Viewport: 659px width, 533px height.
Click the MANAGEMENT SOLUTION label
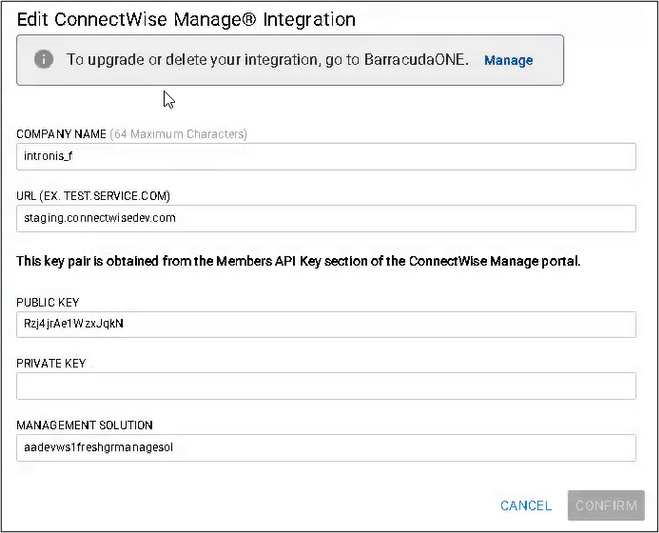(x=84, y=426)
